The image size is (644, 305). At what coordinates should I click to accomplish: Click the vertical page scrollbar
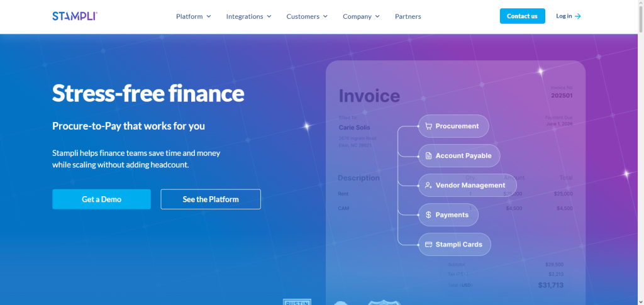tap(641, 152)
